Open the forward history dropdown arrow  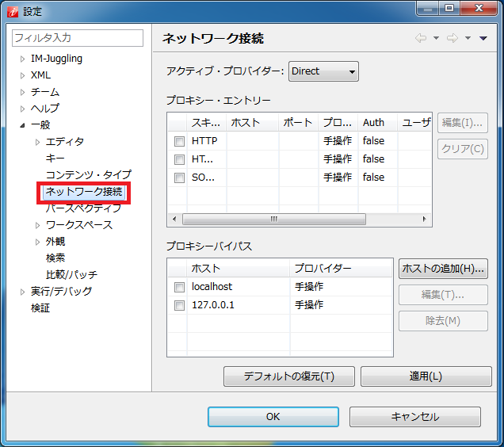[x=468, y=38]
